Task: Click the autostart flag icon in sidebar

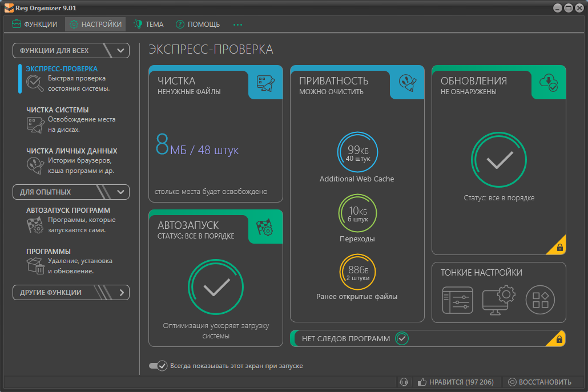Action: point(35,225)
